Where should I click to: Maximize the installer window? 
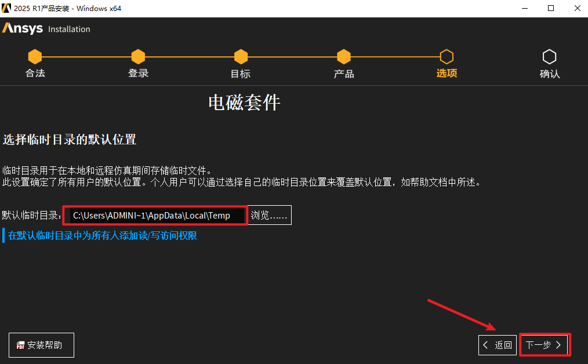551,8
